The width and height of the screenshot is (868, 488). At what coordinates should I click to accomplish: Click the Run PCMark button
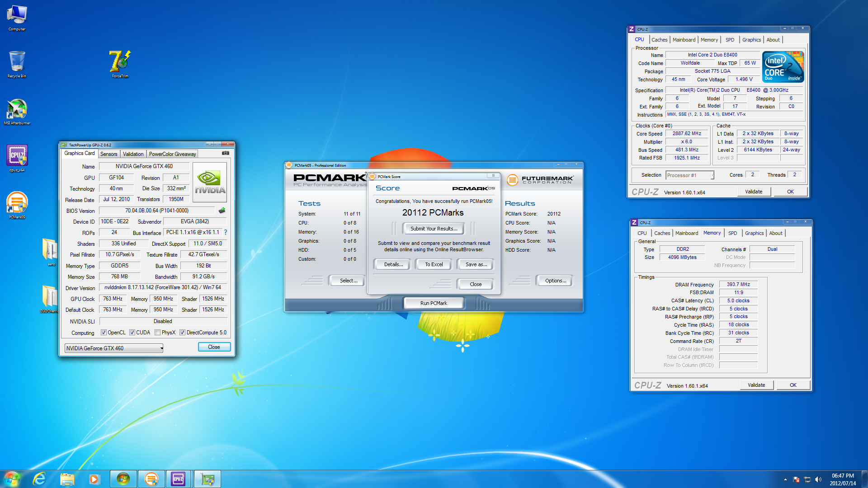click(x=434, y=303)
